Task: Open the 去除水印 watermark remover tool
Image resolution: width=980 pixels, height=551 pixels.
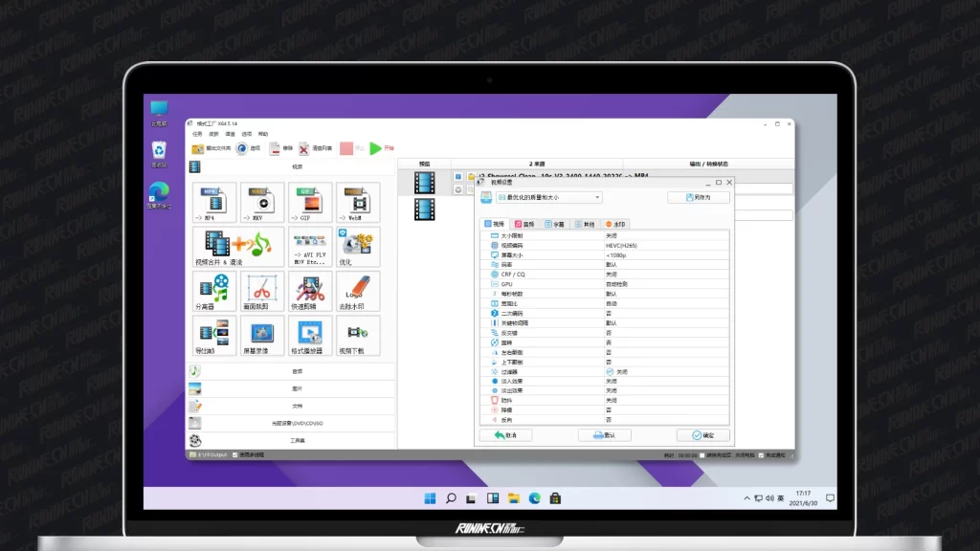Action: tap(357, 291)
